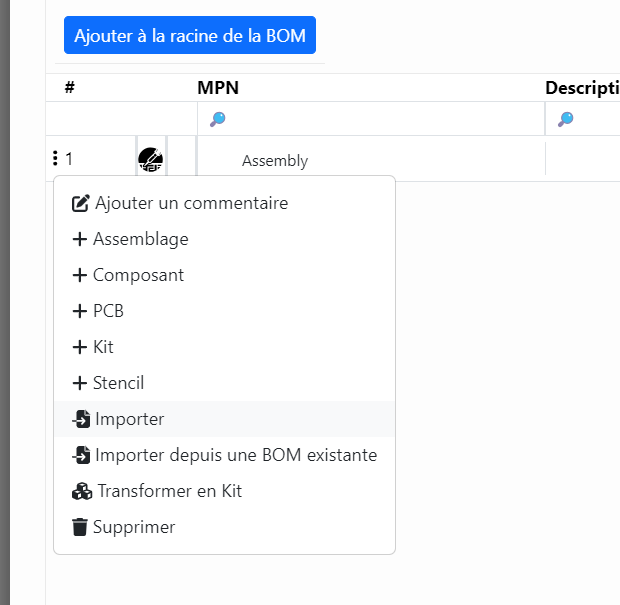Click the 'Importer' menu option
Image resolution: width=620 pixels, height=605 pixels.
click(x=129, y=419)
